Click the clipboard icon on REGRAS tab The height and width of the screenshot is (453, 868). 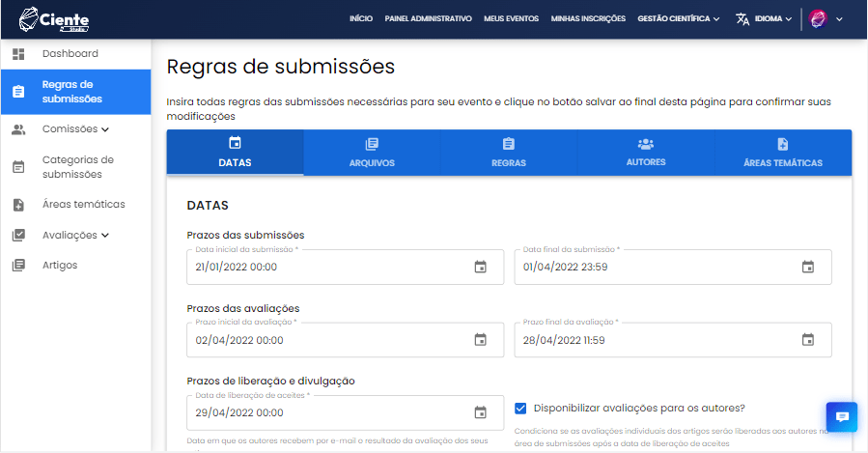click(509, 144)
